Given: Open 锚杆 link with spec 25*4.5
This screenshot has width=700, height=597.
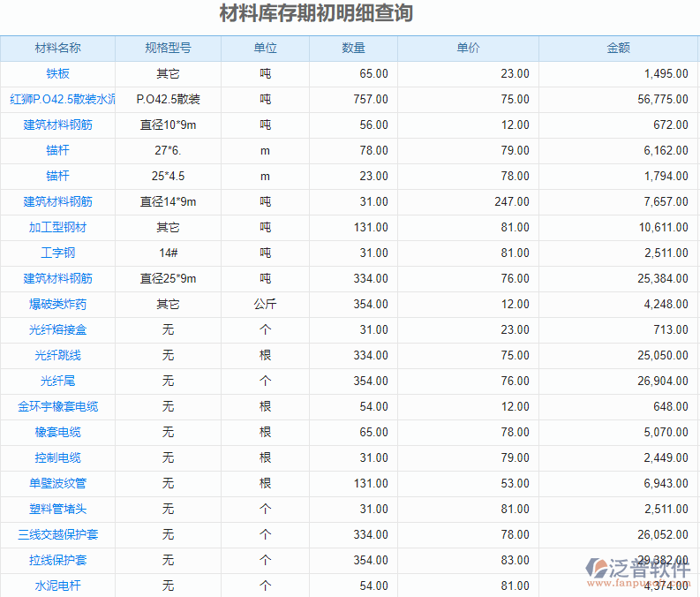Looking at the screenshot, I should [x=57, y=176].
